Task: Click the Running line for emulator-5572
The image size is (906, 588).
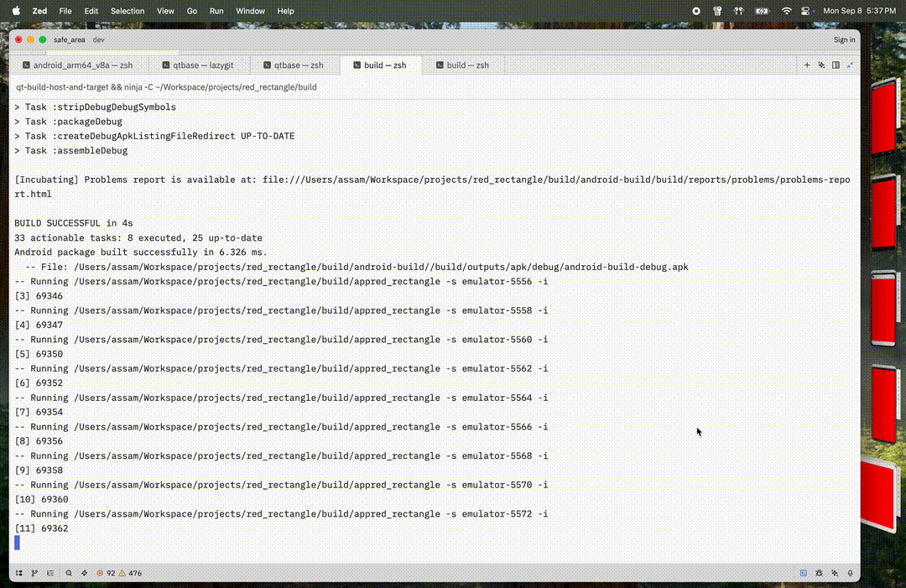Action: pos(281,514)
